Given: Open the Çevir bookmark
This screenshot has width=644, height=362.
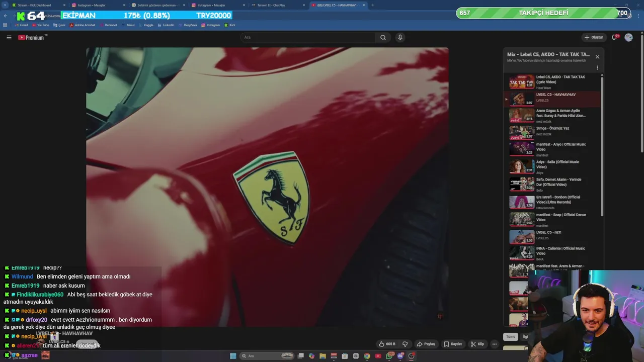Looking at the screenshot, I should point(59,25).
